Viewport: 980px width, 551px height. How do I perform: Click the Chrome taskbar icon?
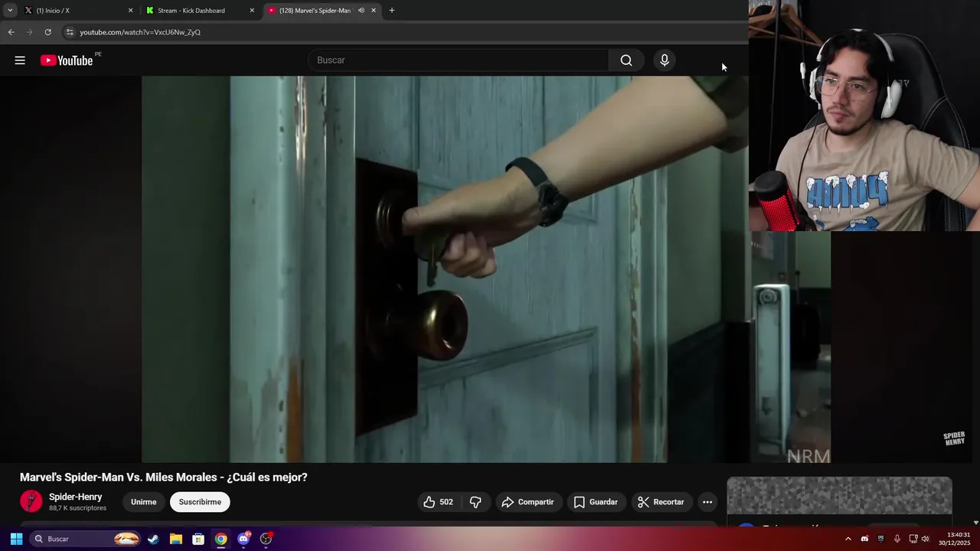coord(220,539)
